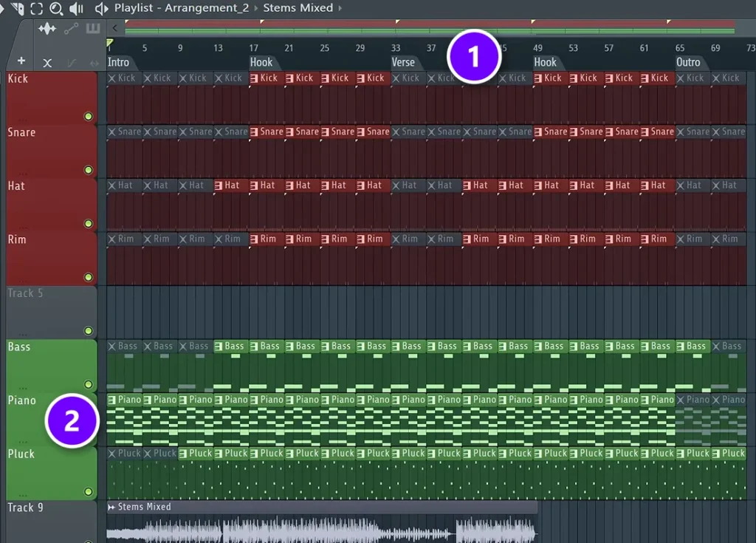
Task: Open the clip menu of Kick at bar 17
Action: coord(254,78)
